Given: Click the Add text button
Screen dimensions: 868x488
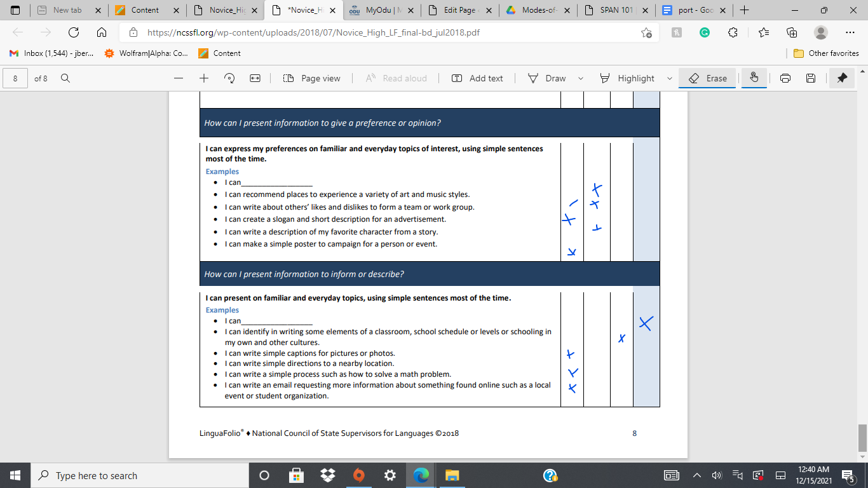Looking at the screenshot, I should 477,78.
